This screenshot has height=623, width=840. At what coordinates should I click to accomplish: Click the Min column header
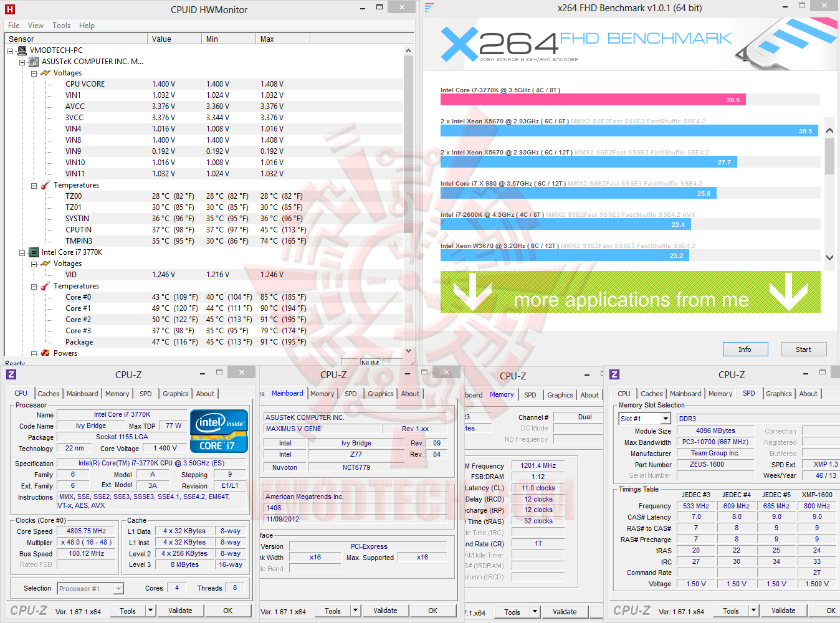point(229,39)
